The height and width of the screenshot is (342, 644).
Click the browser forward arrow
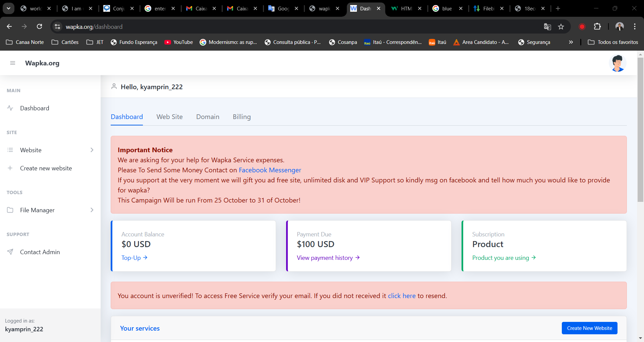coord(24,26)
